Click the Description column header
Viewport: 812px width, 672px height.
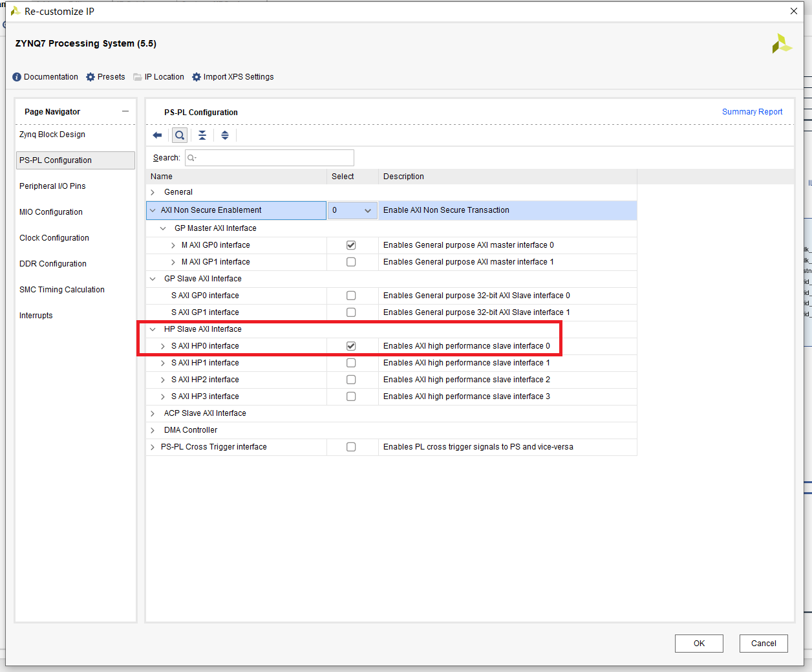[x=403, y=177]
